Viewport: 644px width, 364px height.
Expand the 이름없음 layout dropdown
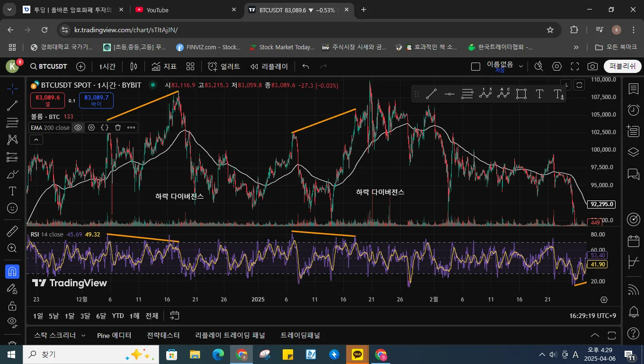pyautogui.click(x=521, y=66)
